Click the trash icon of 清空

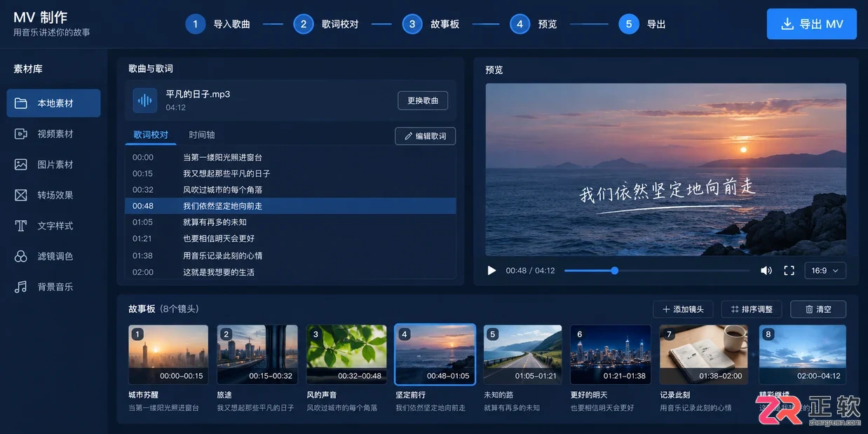pyautogui.click(x=809, y=309)
